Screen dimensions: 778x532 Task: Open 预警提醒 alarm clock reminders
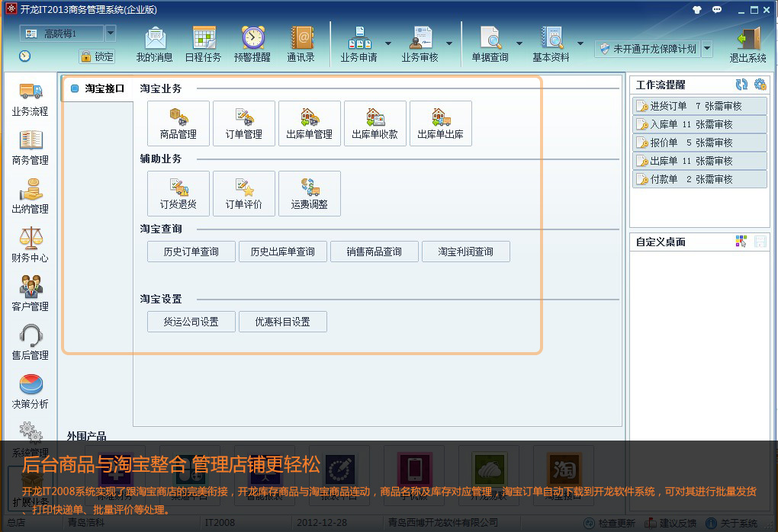pyautogui.click(x=252, y=45)
